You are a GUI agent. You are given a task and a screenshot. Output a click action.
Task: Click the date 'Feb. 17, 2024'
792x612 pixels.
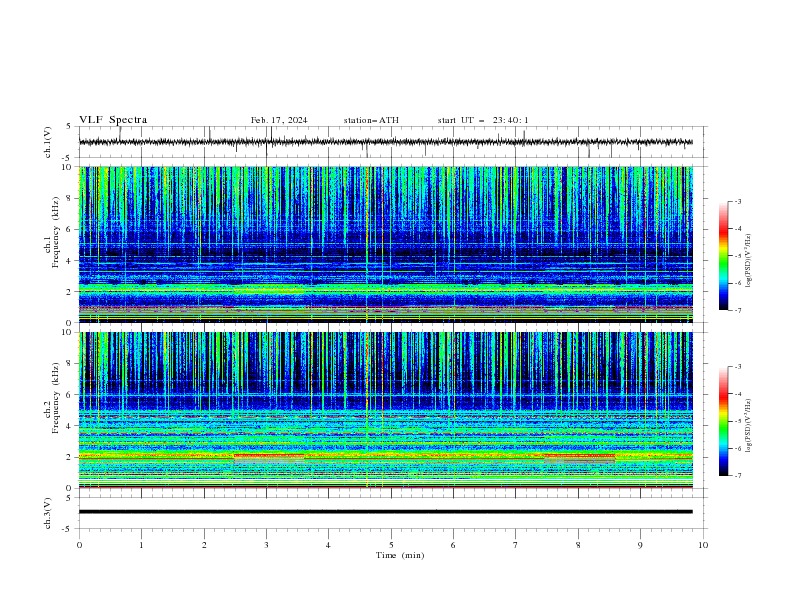tap(279, 120)
